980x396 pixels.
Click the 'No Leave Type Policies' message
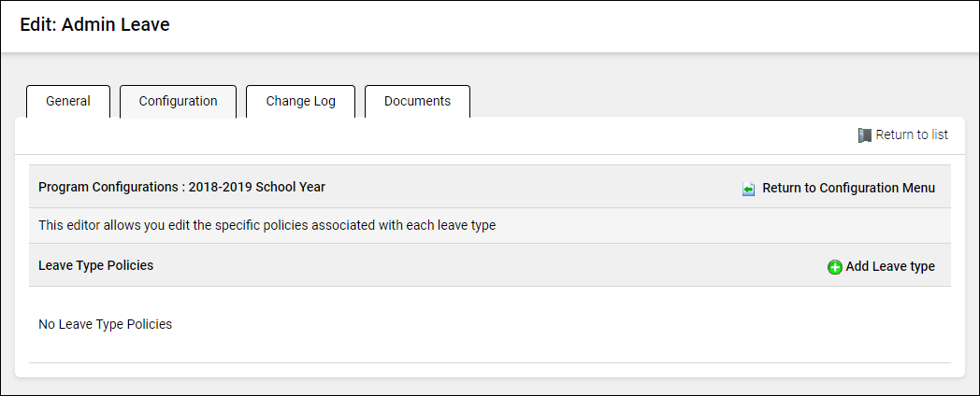105,324
